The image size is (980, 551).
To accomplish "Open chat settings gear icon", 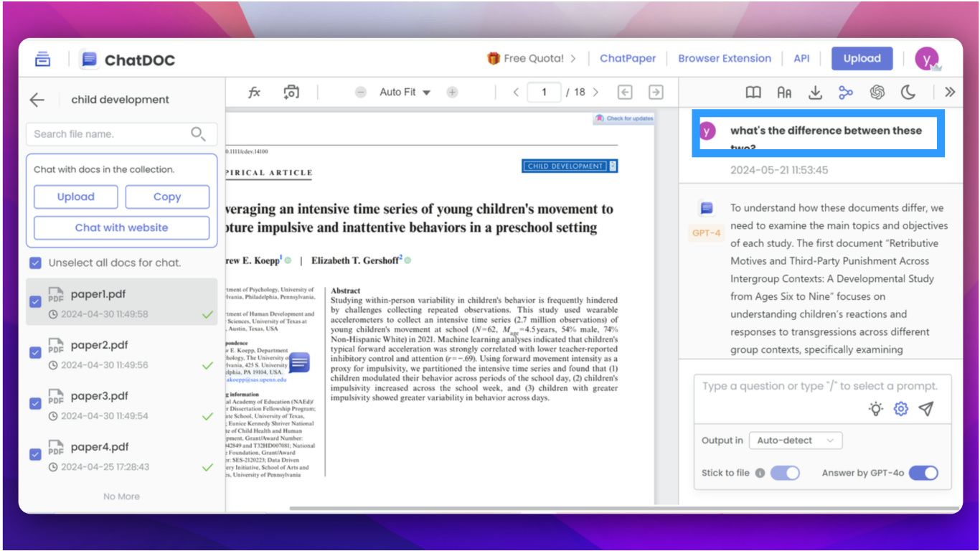I will pyautogui.click(x=900, y=409).
